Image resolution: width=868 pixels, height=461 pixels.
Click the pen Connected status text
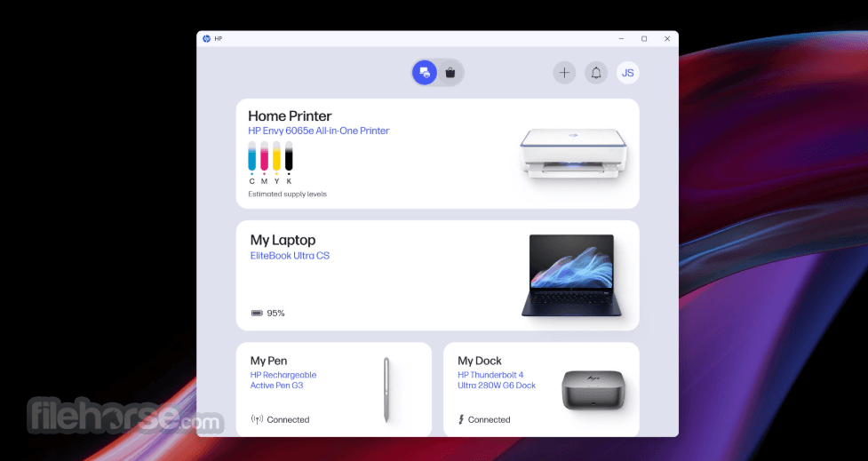pyautogui.click(x=288, y=419)
